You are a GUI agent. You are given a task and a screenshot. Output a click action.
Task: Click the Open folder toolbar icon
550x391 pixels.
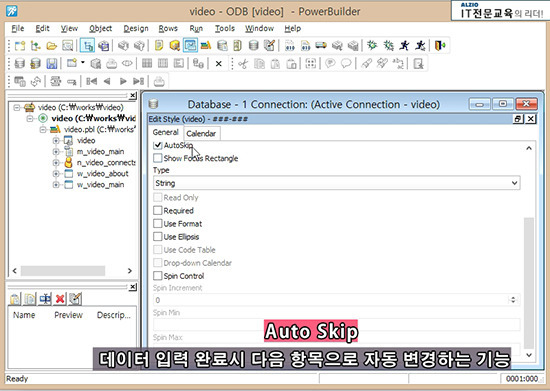(x=51, y=46)
